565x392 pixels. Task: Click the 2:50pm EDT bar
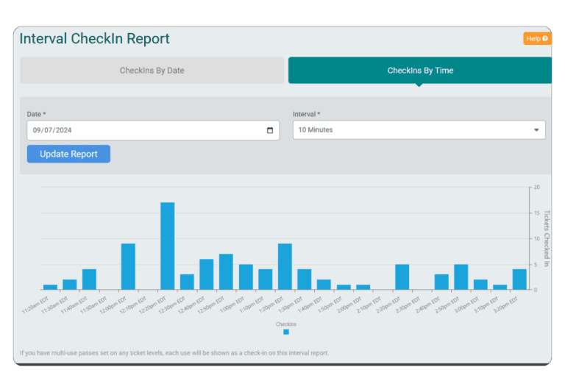tap(461, 277)
